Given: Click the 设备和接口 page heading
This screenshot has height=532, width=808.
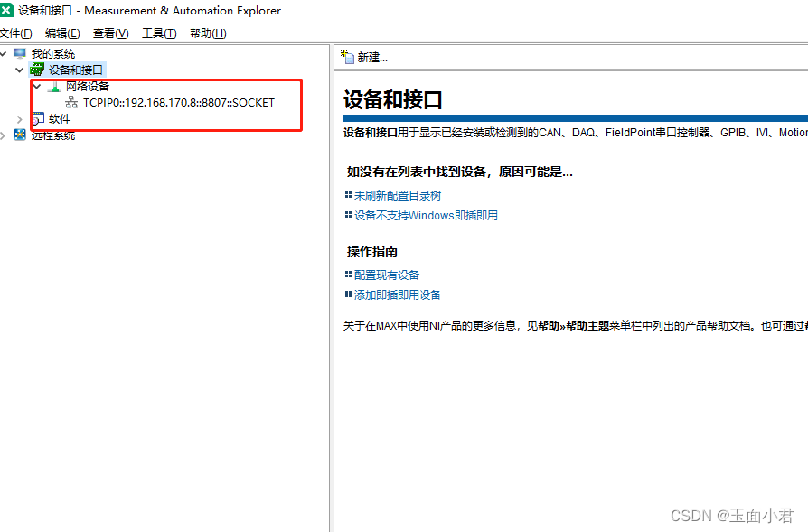Looking at the screenshot, I should 392,100.
